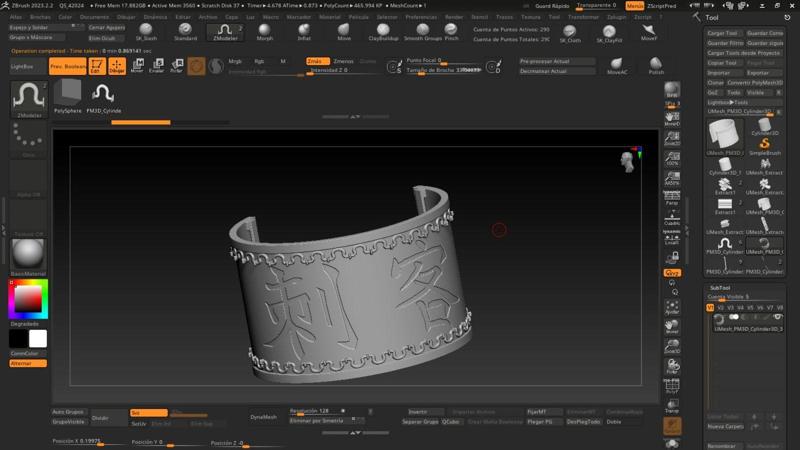Select the Morph brush
Viewport: 800px width, 450px height.
point(264,32)
